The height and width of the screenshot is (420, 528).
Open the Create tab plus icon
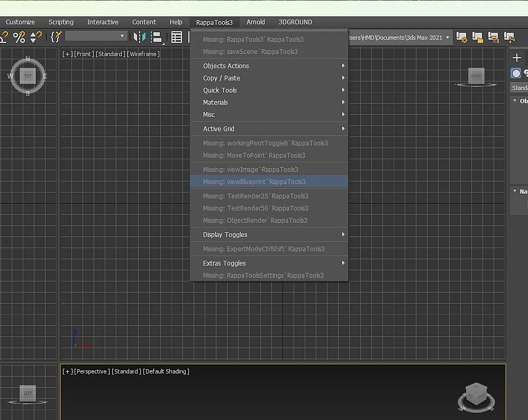pos(516,58)
